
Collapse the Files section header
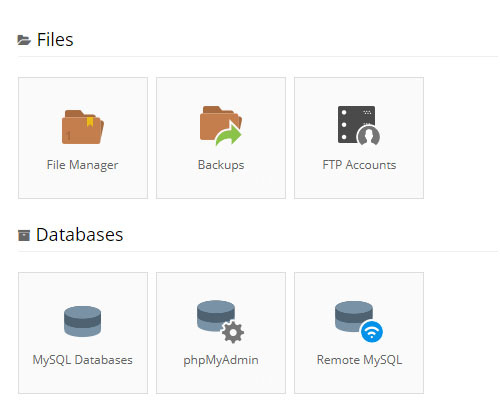(x=55, y=40)
